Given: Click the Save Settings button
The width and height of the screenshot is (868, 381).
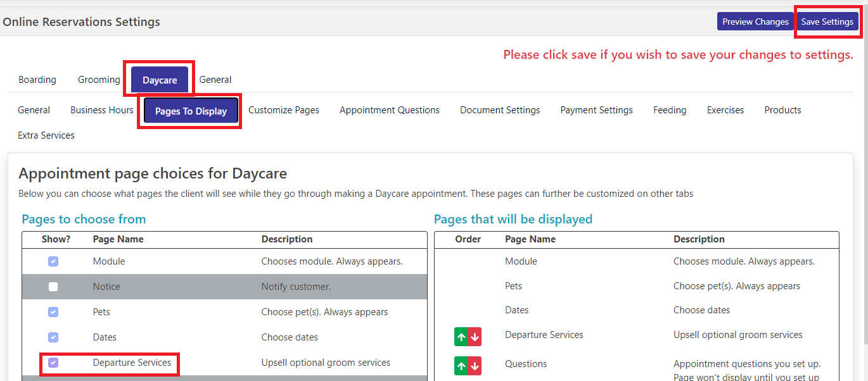Looking at the screenshot, I should (827, 22).
